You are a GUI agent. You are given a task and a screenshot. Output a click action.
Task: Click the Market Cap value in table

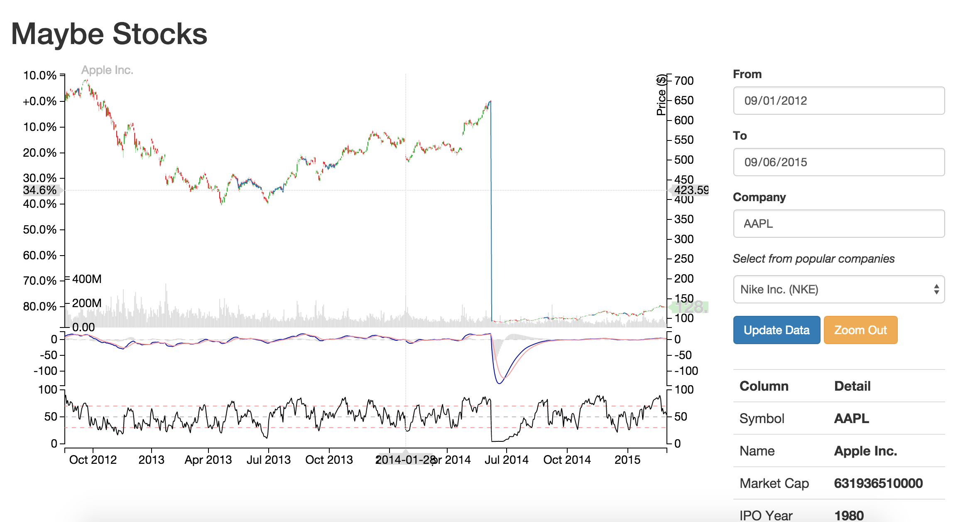pyautogui.click(x=878, y=483)
